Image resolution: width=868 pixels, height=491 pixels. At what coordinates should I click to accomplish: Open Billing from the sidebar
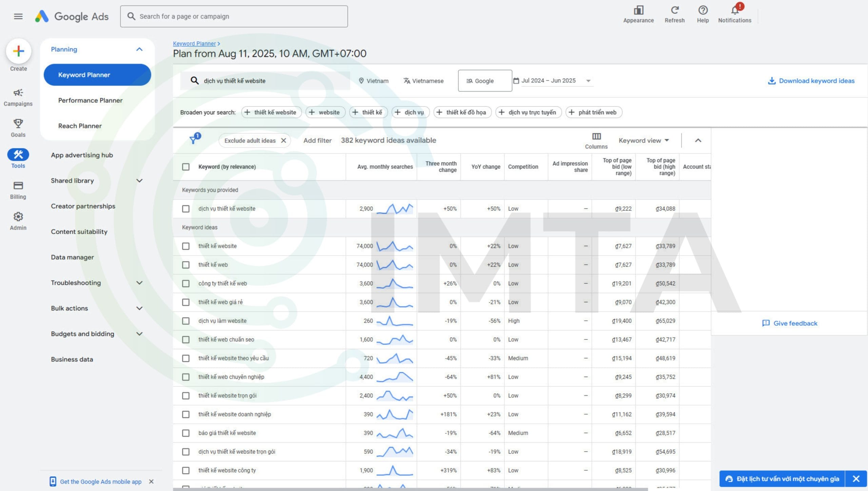pos(18,186)
